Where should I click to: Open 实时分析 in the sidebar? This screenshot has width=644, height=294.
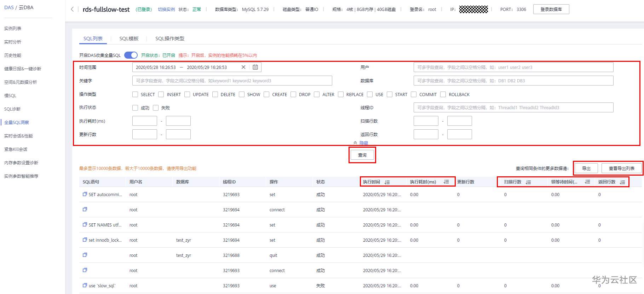(x=13, y=42)
